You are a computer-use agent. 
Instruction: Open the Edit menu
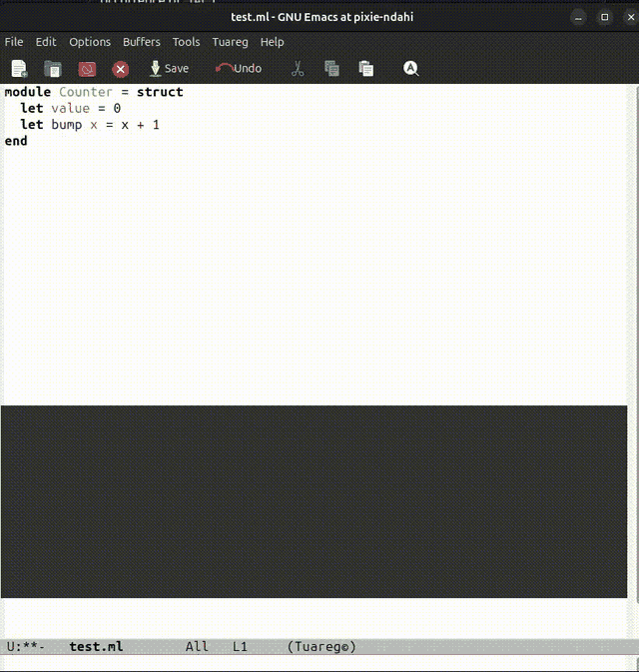pos(46,42)
